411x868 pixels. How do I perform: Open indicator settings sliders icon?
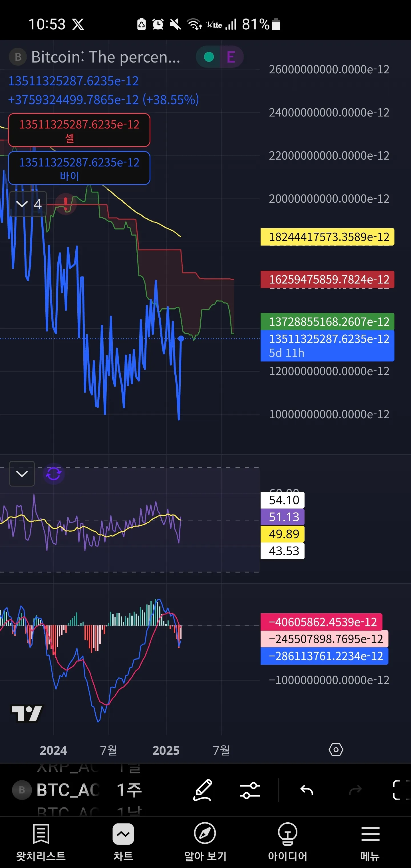coord(250,790)
